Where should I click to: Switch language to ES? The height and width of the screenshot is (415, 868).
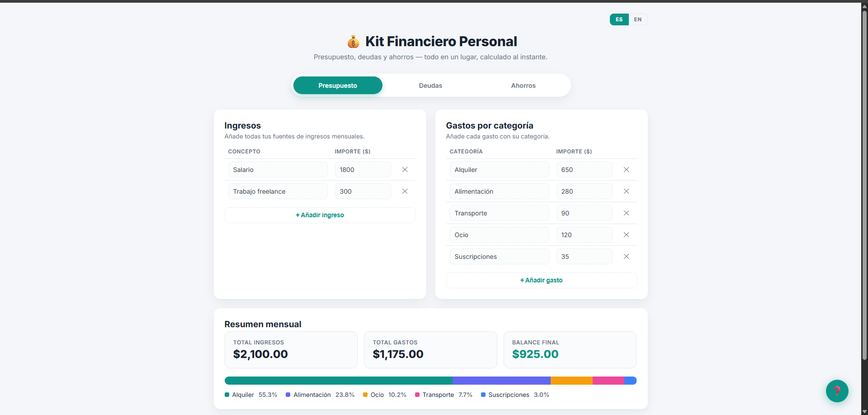pos(619,19)
